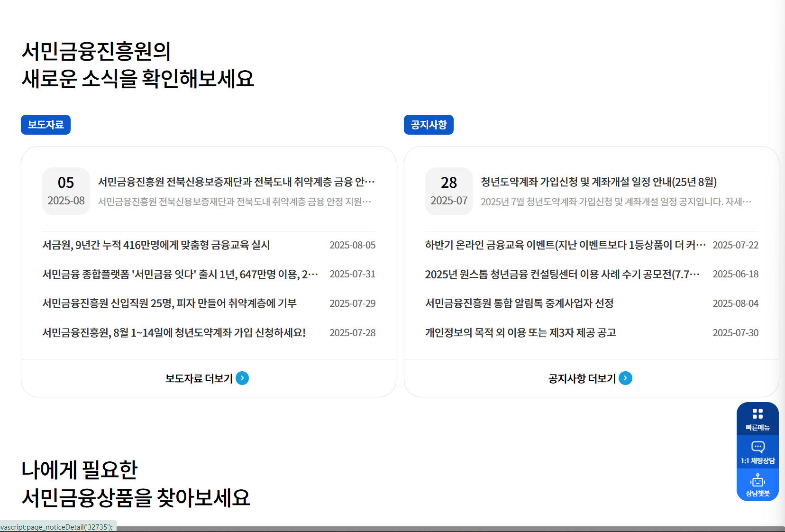Start a 1:1 채팅상담 chat session
785x532 pixels.
(x=758, y=452)
